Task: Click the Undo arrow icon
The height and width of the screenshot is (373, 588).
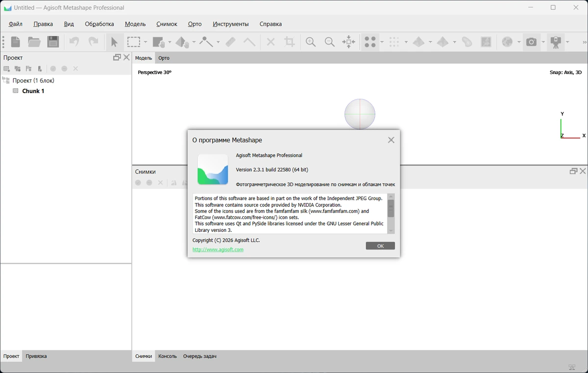Action: 74,42
